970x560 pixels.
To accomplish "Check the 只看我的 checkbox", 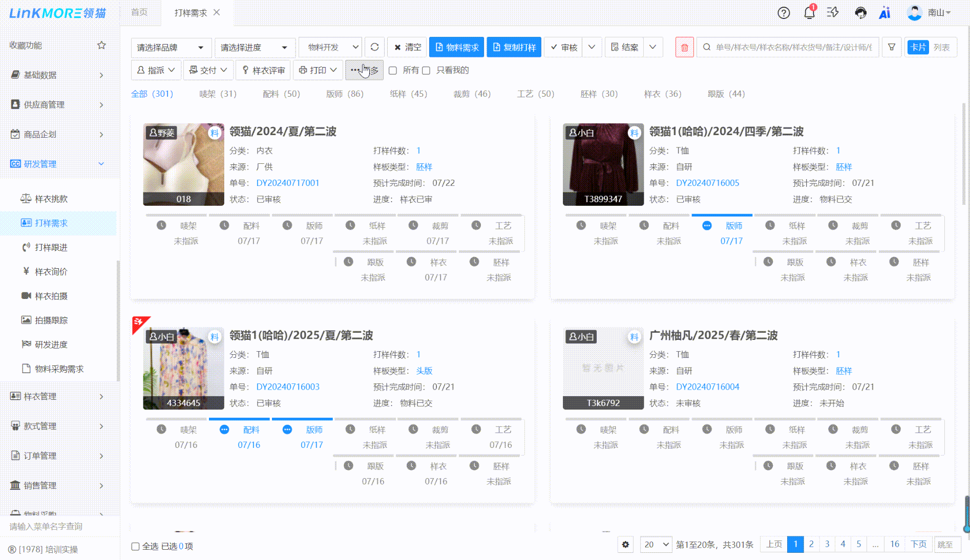I will coord(426,71).
